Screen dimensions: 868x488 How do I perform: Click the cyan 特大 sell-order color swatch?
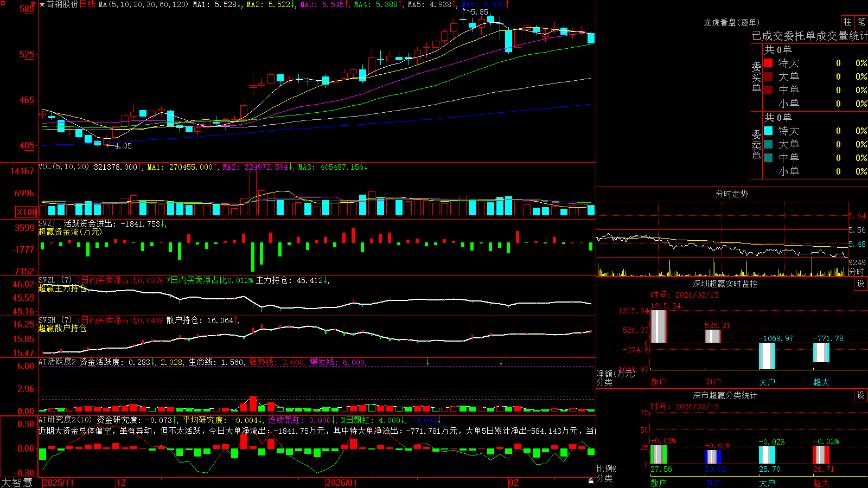point(768,131)
